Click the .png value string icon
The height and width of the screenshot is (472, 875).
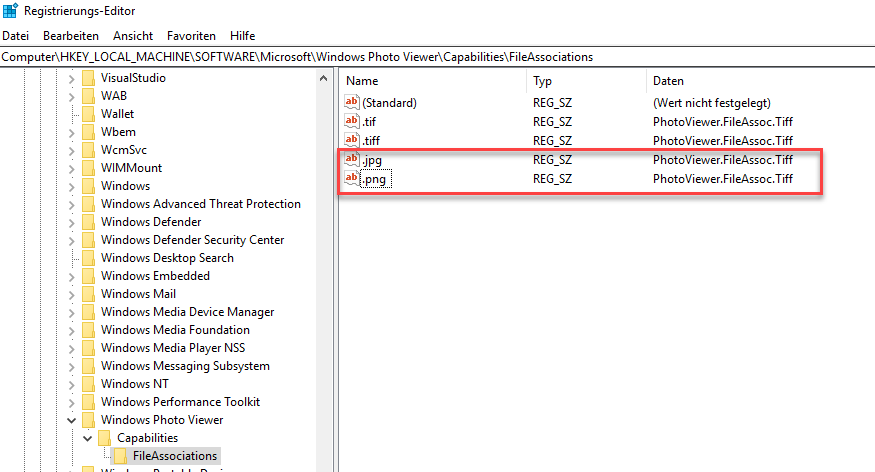click(352, 179)
